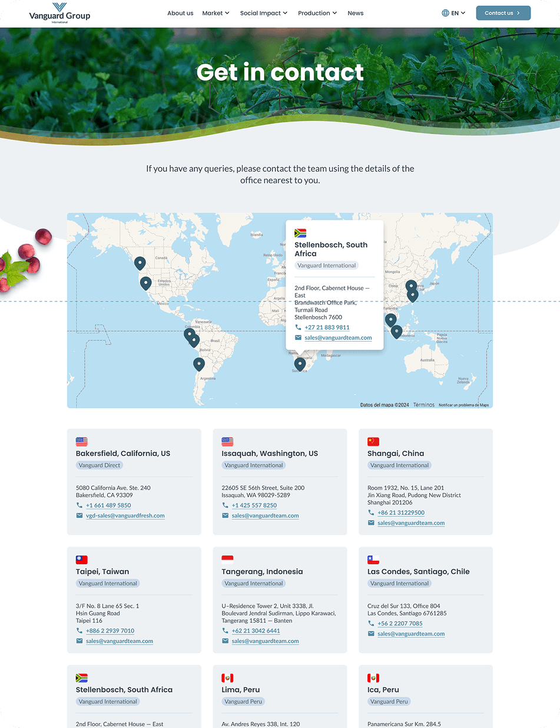Click South Africa flag in Stellenbosch card
Viewport: 560px width, 728px height.
click(x=82, y=678)
